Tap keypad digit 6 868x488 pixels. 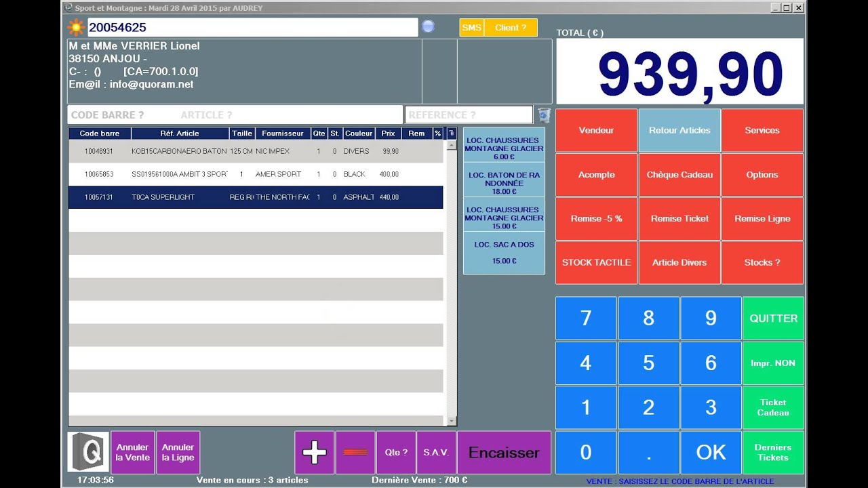711,363
